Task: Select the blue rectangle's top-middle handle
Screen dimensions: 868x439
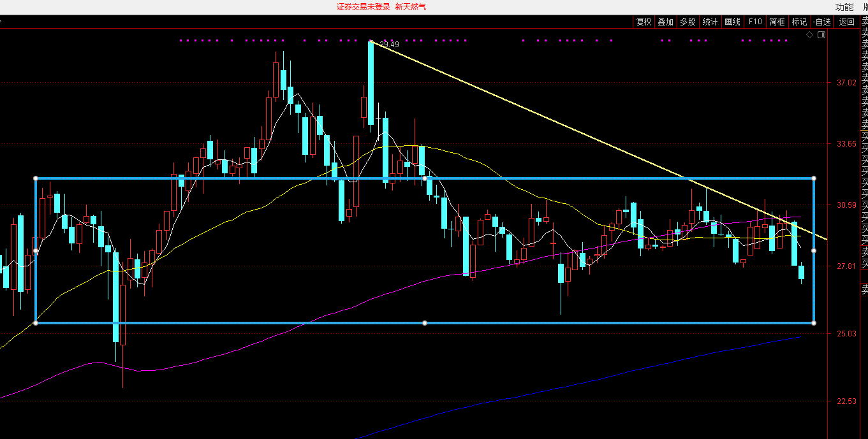Action: pos(425,178)
